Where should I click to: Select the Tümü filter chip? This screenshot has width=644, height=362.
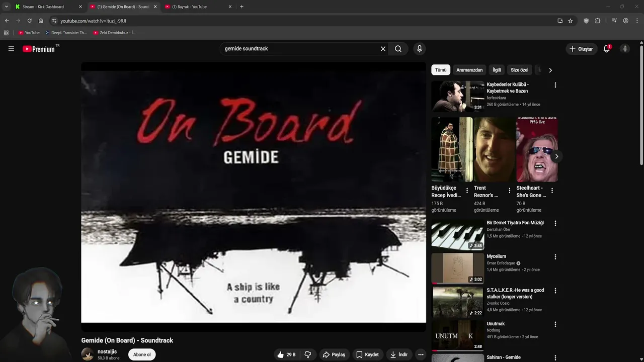pos(441,70)
